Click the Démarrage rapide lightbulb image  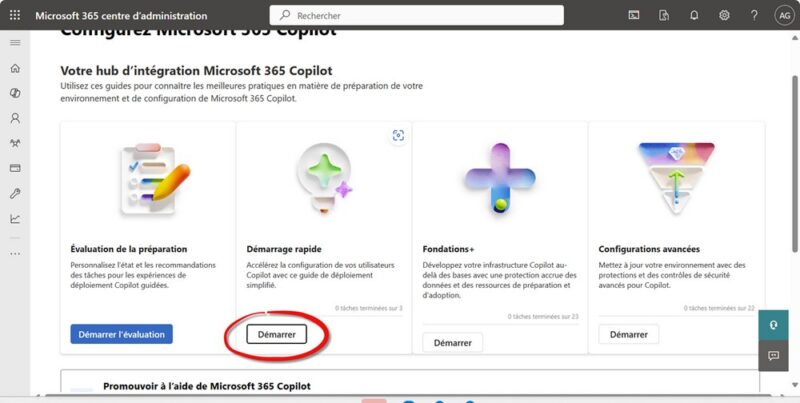click(323, 177)
